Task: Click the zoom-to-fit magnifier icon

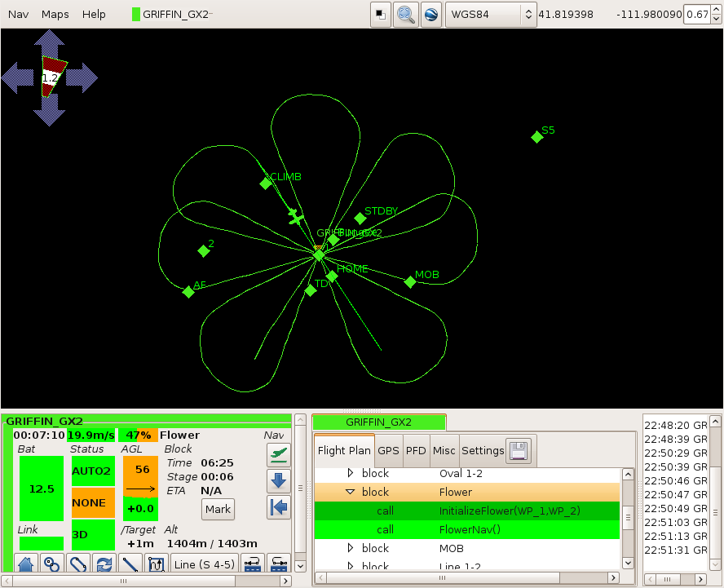Action: tap(406, 15)
